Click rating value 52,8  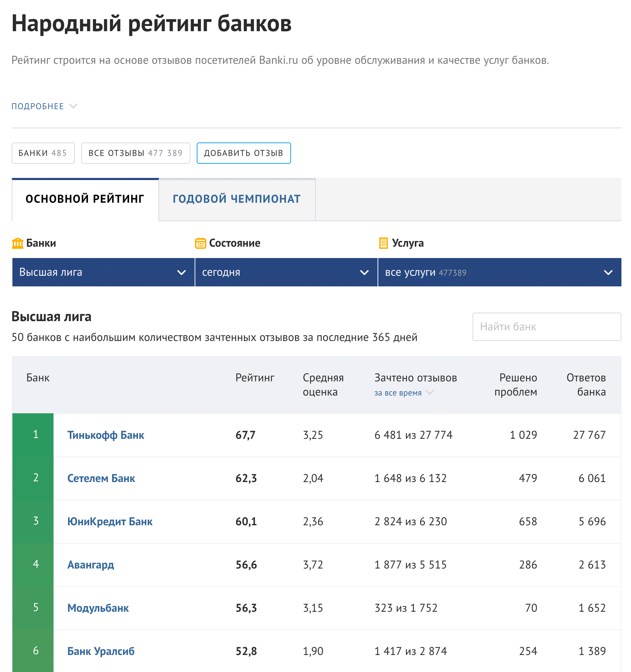tap(246, 651)
